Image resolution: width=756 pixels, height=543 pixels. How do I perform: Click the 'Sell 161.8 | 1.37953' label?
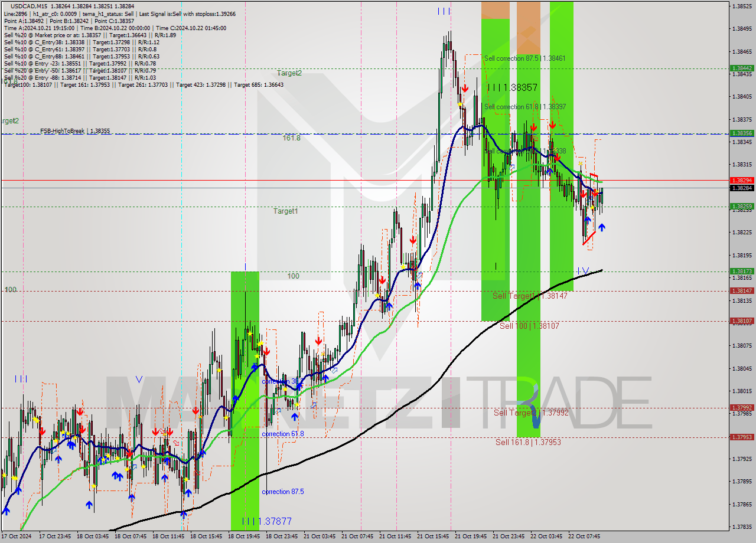tap(528, 442)
